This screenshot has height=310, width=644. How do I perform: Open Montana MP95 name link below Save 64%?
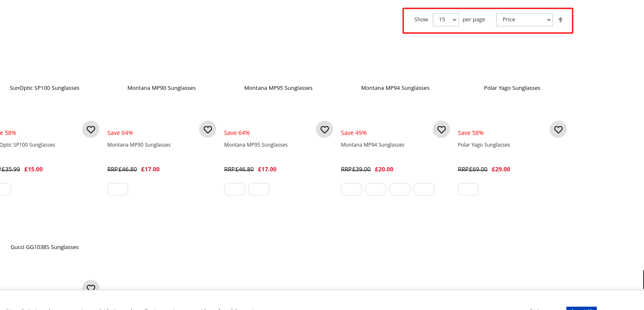[x=256, y=145]
